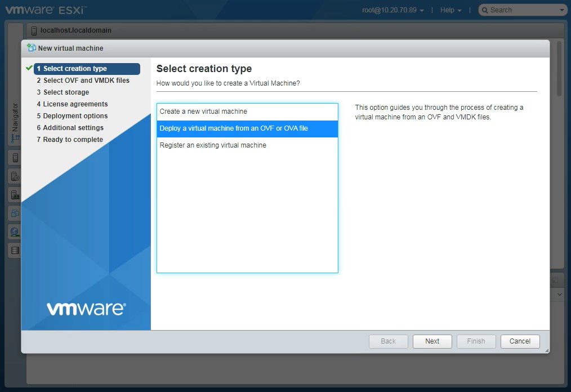This screenshot has width=571, height=392.
Task: Expand the Search box dropdown arrow
Action: (561, 10)
